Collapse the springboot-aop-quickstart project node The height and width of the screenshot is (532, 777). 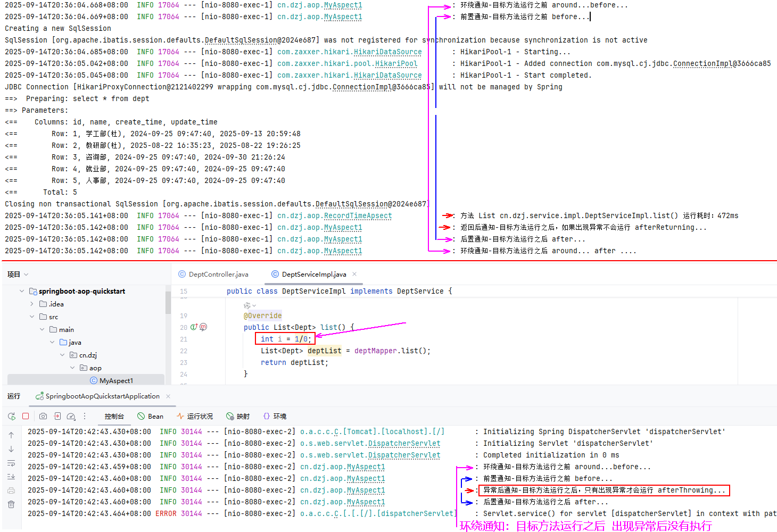(22, 291)
